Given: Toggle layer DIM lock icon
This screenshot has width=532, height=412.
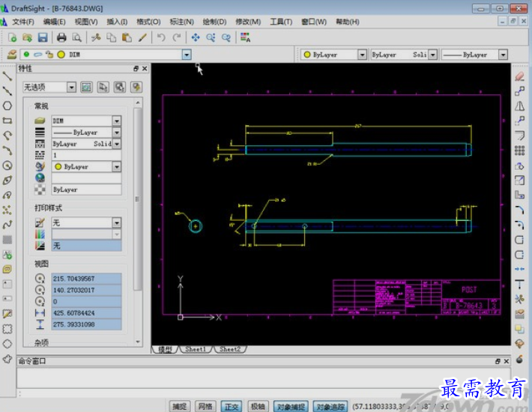Looking at the screenshot, I should tap(49, 54).
